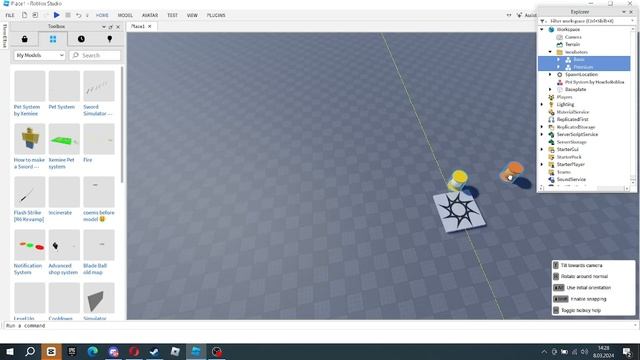640x360 pixels.
Task: Select the Advanced shop system thumbnail
Action: (64, 245)
